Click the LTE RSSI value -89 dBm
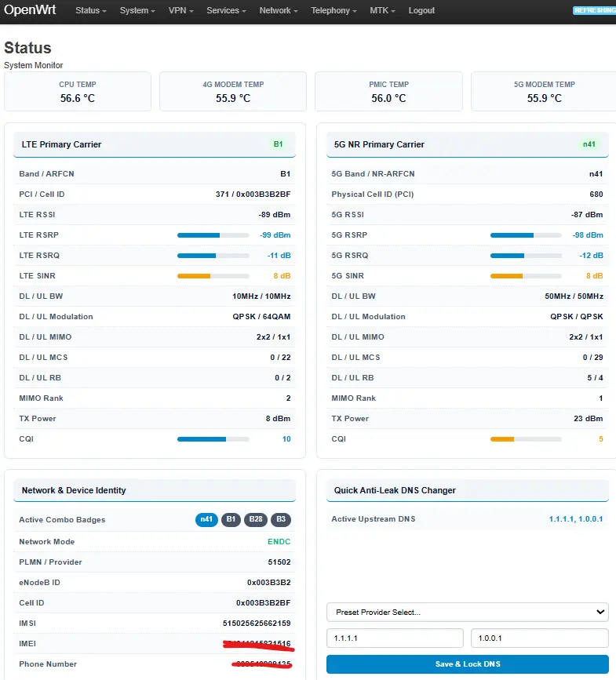This screenshot has height=680, width=616. (x=275, y=215)
